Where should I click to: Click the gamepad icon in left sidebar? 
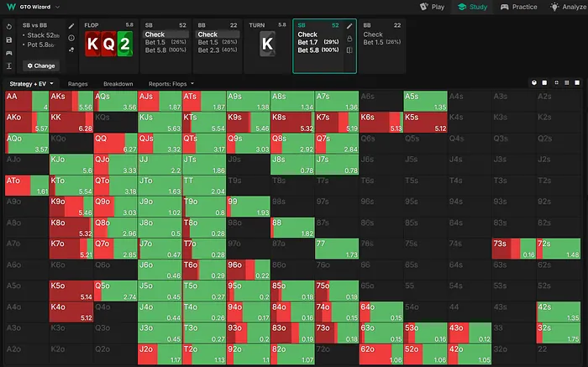[x=9, y=51]
